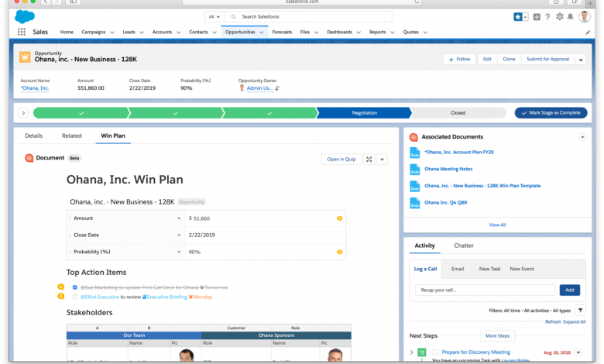Click the activity filter funnel icon
The width and height of the screenshot is (604, 364).
click(x=581, y=311)
